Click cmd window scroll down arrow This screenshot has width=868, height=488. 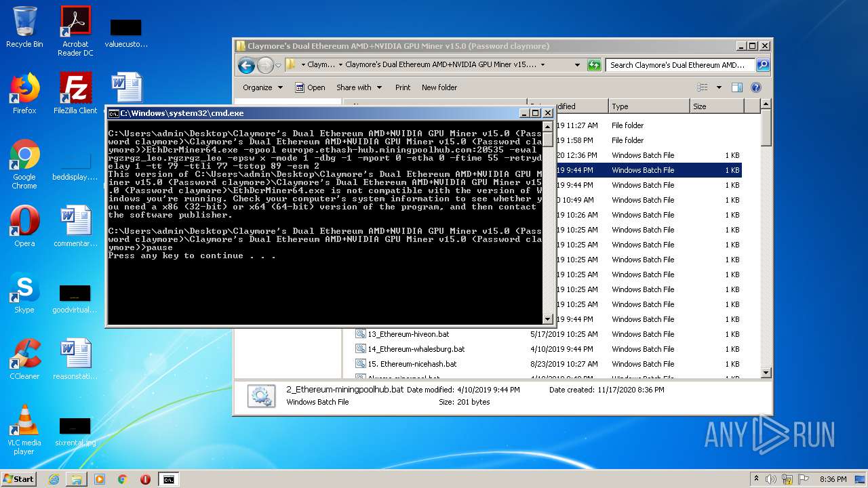(x=548, y=319)
